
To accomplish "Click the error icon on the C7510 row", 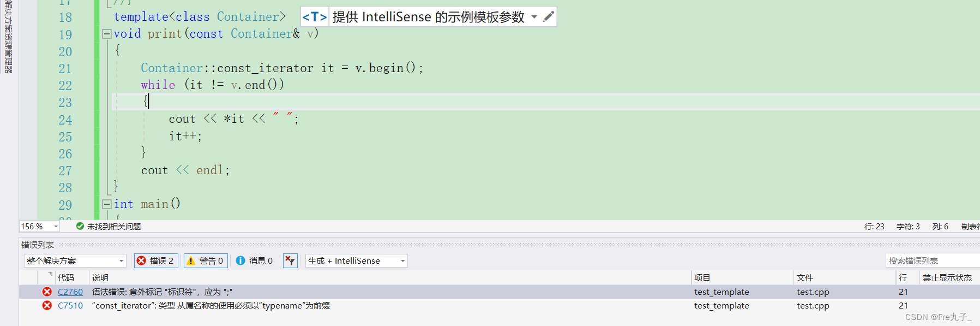I will (47, 305).
